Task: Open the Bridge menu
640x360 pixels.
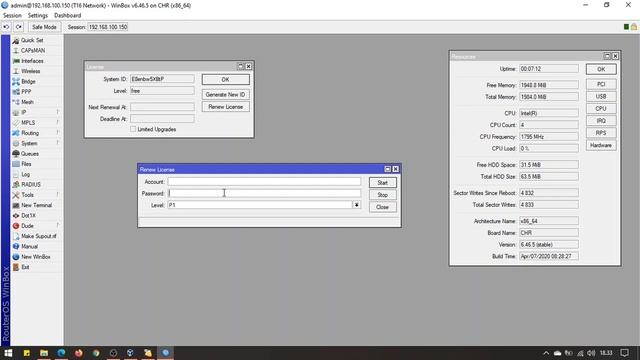Action: click(28, 81)
